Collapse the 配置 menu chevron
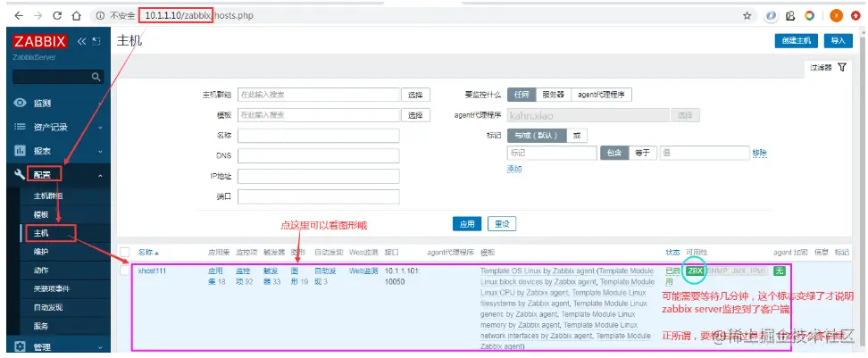 tap(100, 175)
